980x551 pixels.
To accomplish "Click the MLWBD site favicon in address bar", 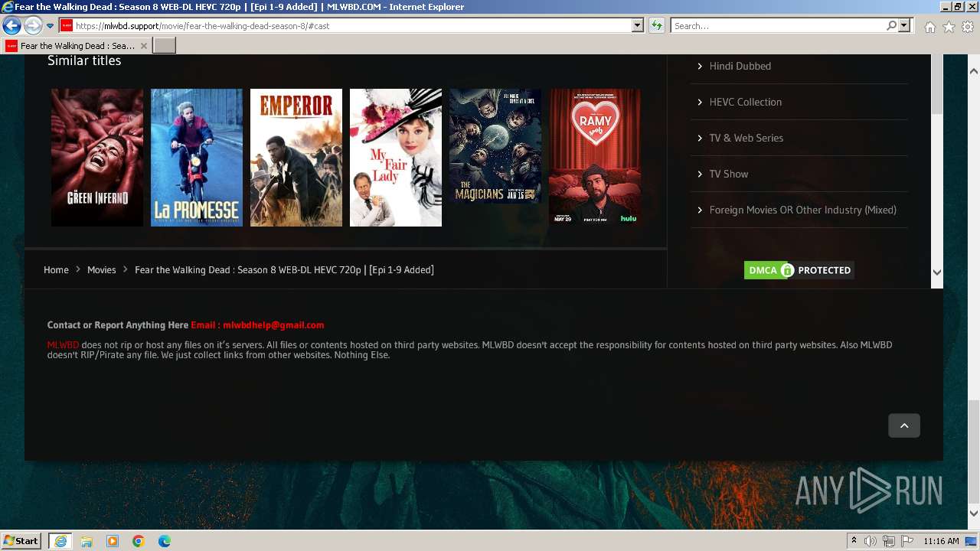I will (67, 25).
